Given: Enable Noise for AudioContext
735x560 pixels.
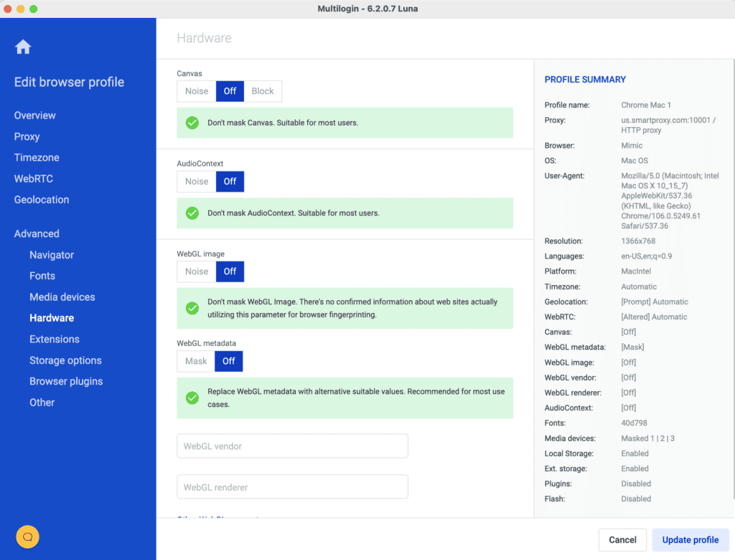Looking at the screenshot, I should pyautogui.click(x=195, y=181).
